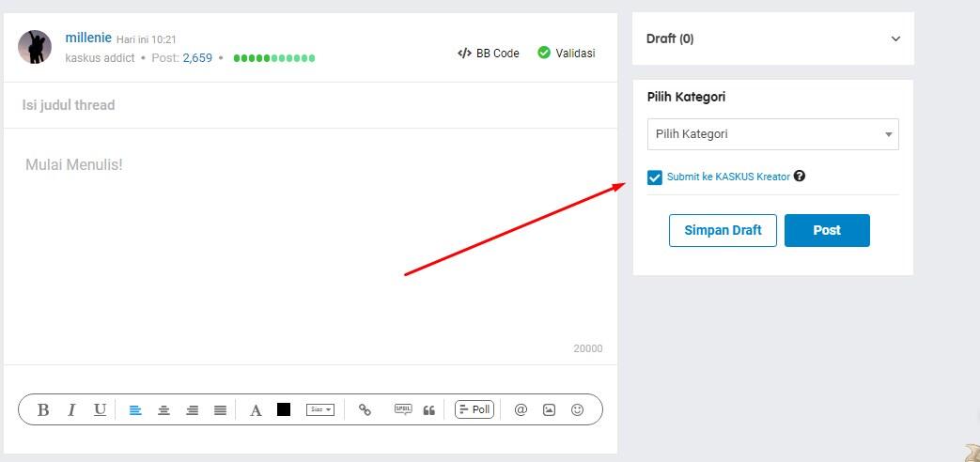Open millenie's profile avatar
The width and height of the screenshot is (980, 462).
[x=35, y=47]
